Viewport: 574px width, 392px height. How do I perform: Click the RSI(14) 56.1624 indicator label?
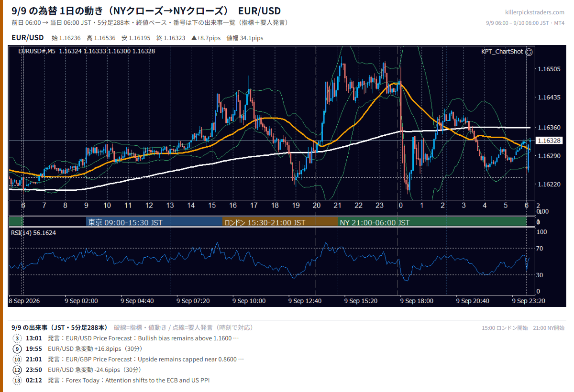(x=33, y=233)
